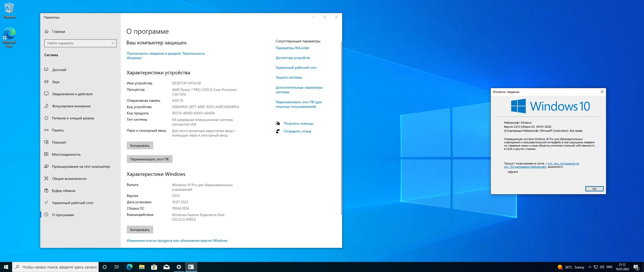Open the Параметры BitLocker link
644x272 pixels.
292,48
